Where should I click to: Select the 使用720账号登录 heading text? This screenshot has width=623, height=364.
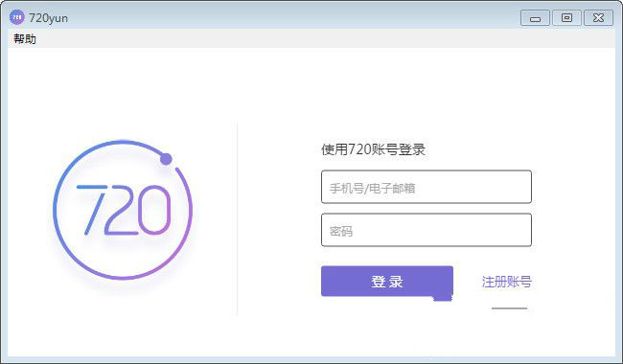[373, 149]
